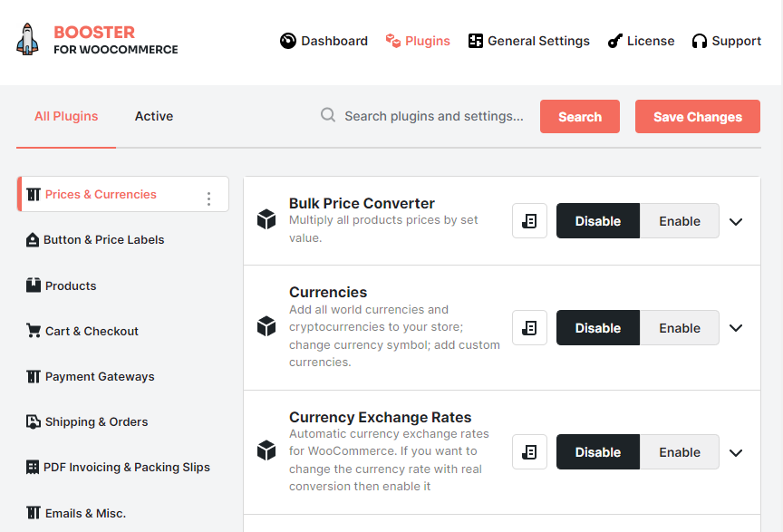Expand Currencies settings chevron
Image resolution: width=783 pixels, height=532 pixels.
pos(736,328)
